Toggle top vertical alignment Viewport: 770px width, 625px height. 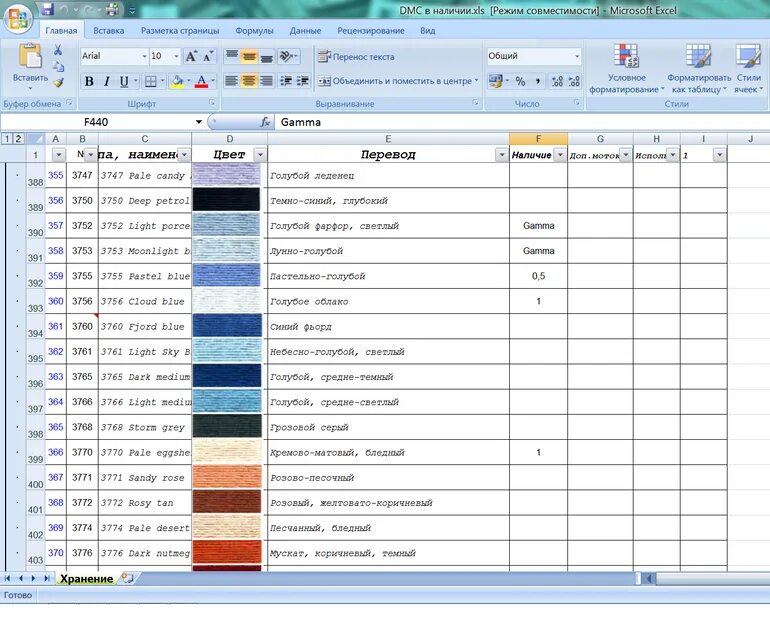232,56
